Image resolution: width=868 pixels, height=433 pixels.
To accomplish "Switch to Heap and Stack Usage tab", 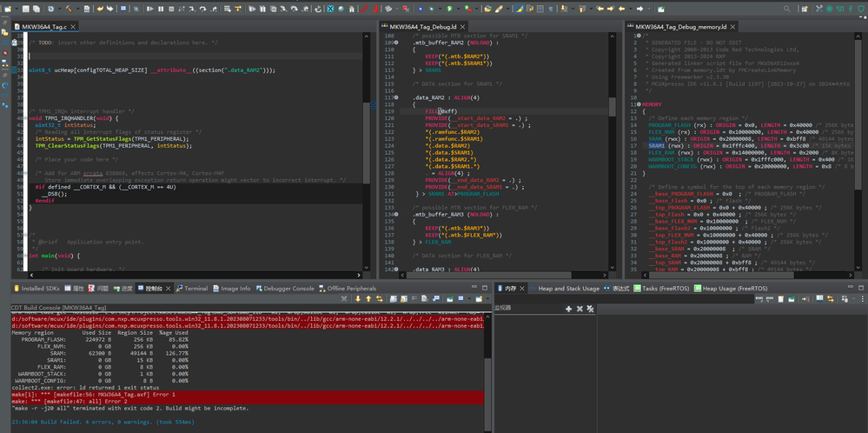I will pyautogui.click(x=568, y=288).
